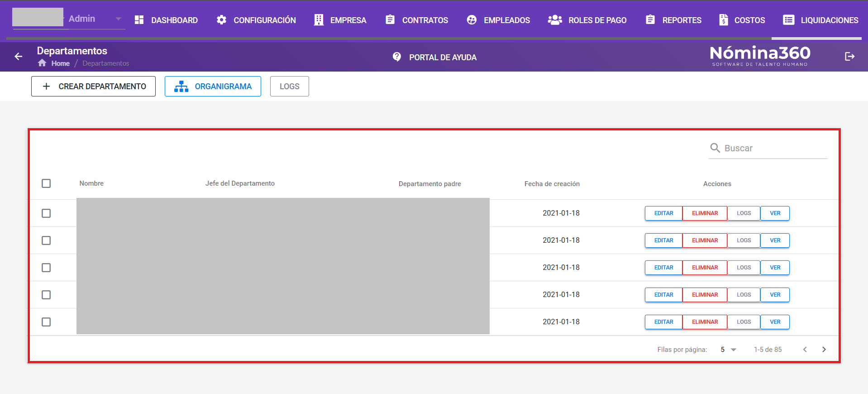
Task: Click the top LOGS button
Action: tap(290, 86)
